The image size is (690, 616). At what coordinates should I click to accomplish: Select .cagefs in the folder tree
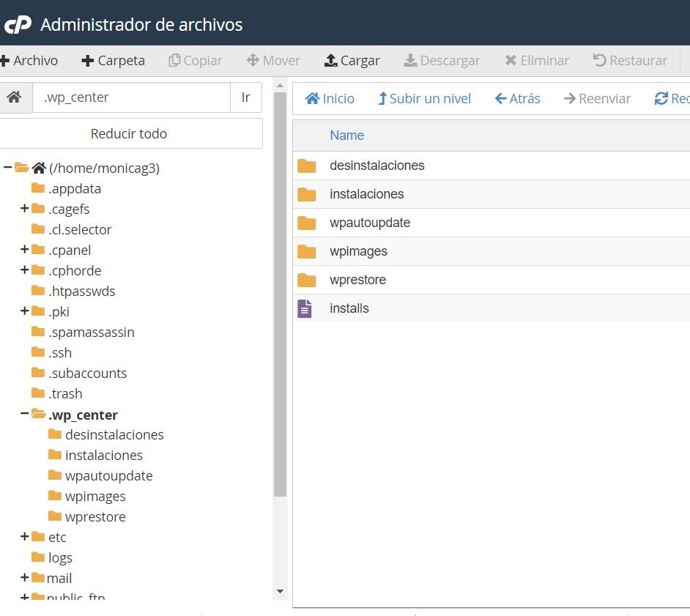coord(69,209)
